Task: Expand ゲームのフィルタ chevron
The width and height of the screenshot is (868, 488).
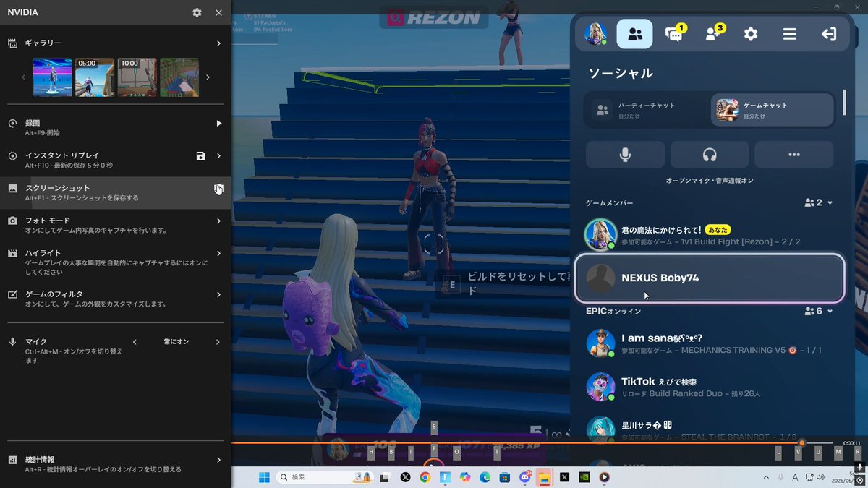Action: point(219,294)
